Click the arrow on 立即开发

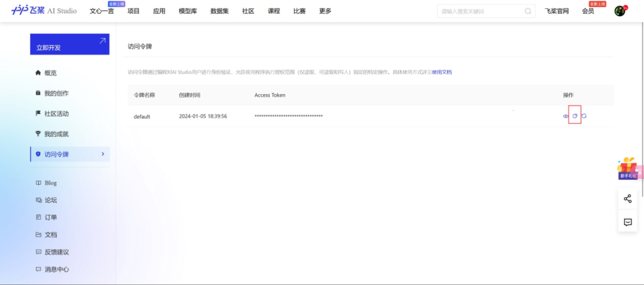click(x=103, y=41)
